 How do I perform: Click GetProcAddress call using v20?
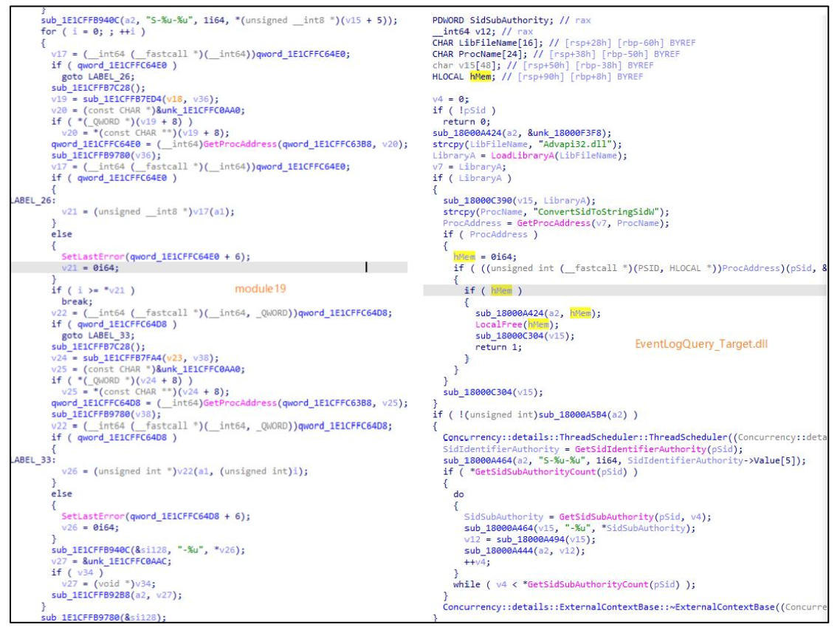[x=230, y=144]
